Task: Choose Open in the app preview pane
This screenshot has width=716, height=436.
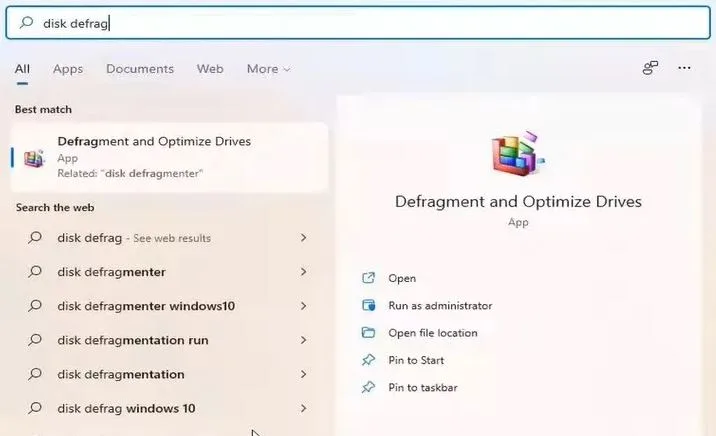Action: [402, 278]
